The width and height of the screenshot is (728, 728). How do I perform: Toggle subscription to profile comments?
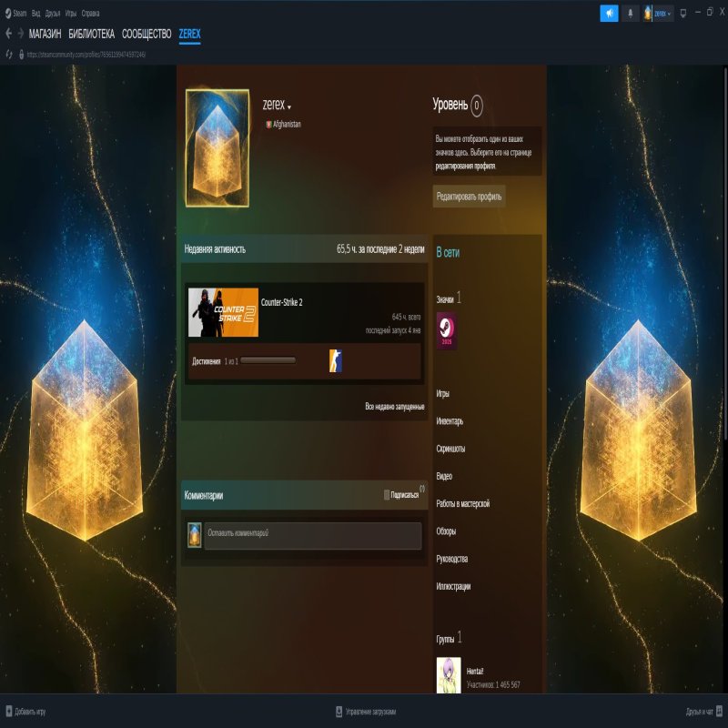pyautogui.click(x=389, y=492)
